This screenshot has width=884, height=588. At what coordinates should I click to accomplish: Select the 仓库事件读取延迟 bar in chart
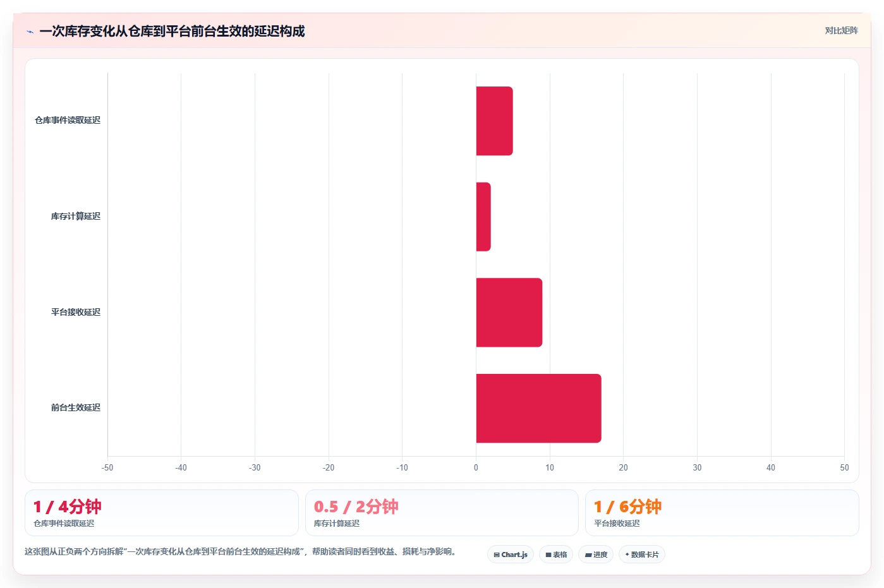(x=494, y=121)
